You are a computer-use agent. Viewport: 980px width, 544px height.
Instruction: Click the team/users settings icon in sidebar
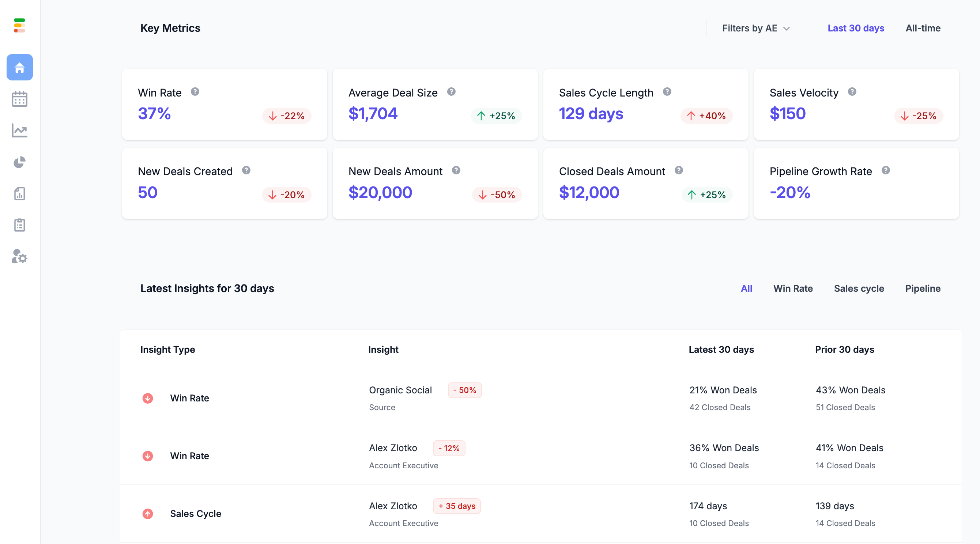(20, 256)
